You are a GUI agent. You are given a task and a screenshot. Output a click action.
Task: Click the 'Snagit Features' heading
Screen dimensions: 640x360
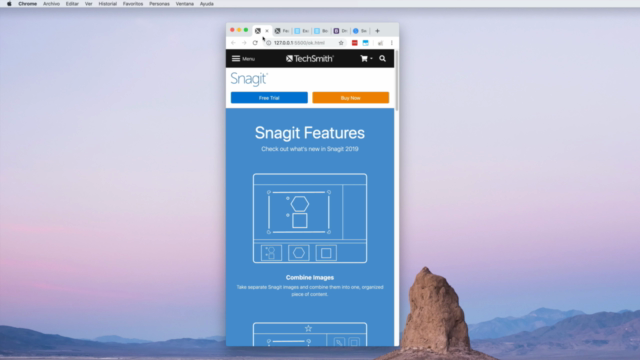(310, 133)
